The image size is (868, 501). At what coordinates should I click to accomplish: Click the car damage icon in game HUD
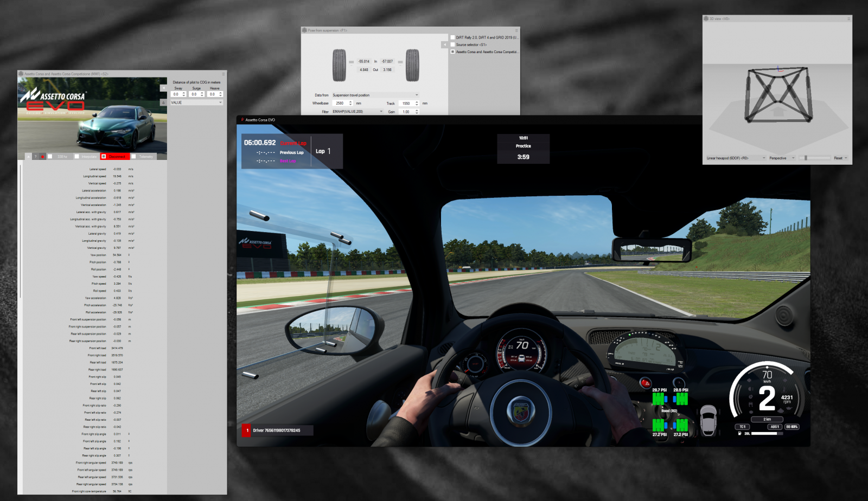[x=709, y=421]
